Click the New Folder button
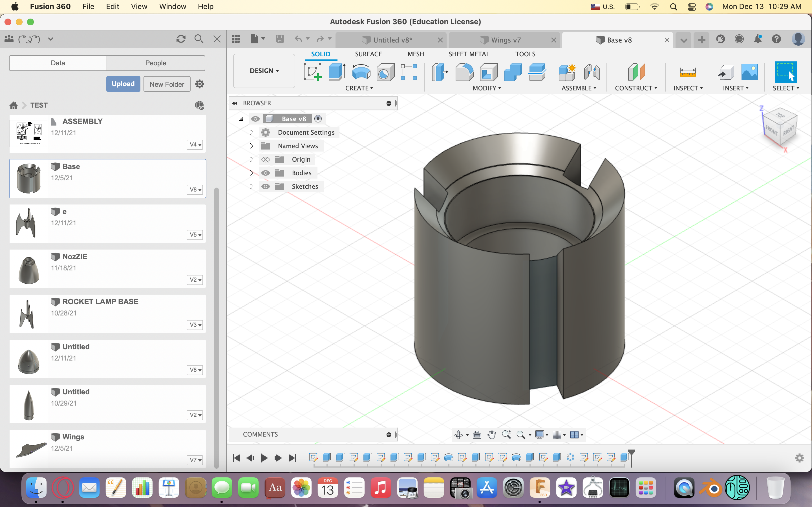The height and width of the screenshot is (507, 812). coord(167,84)
